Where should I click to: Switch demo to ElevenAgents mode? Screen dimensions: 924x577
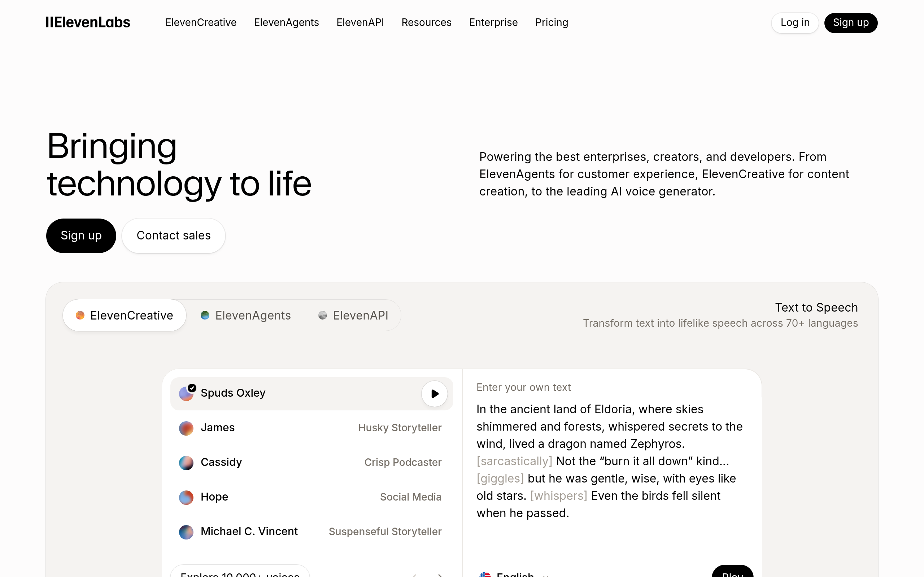pyautogui.click(x=245, y=315)
